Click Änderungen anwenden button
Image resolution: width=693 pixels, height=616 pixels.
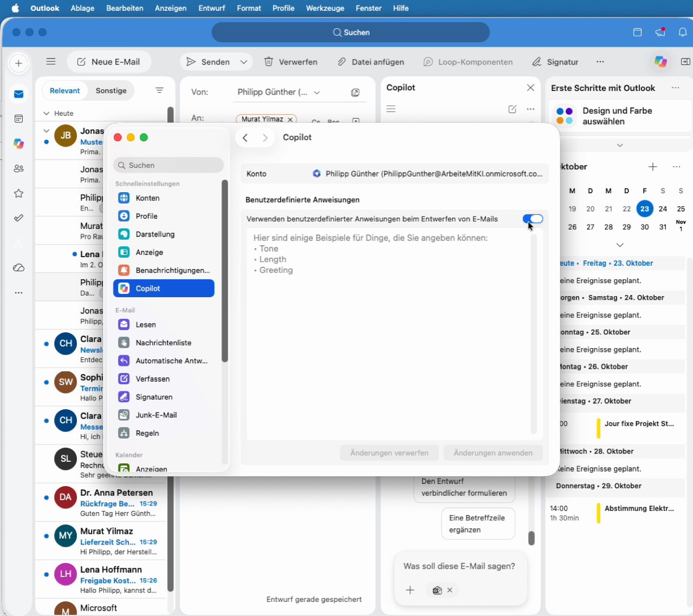493,453
